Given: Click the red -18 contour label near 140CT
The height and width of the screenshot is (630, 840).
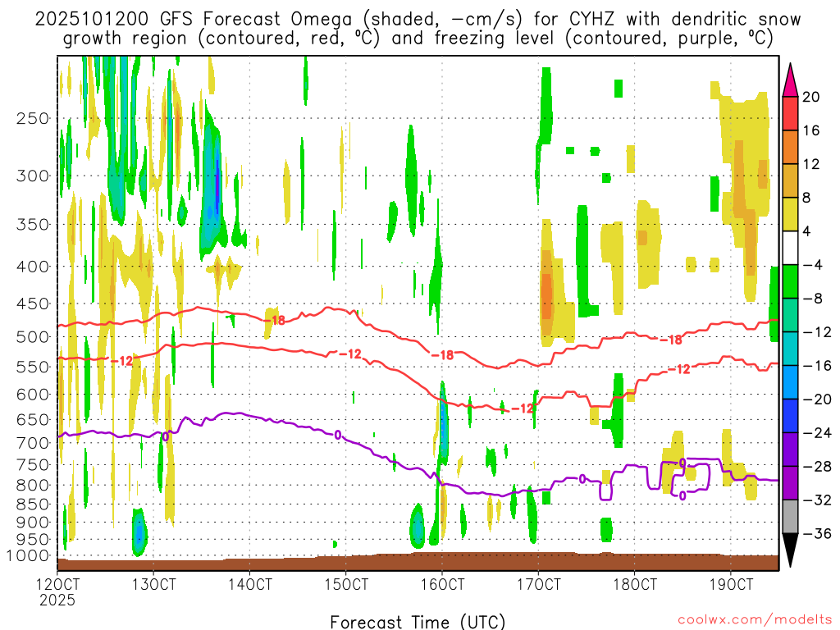Looking at the screenshot, I should (275, 321).
